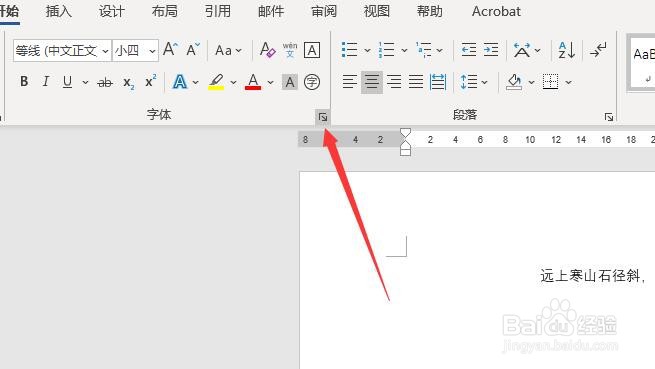This screenshot has width=655, height=369.
Task: Open the font name dropdown
Action: 105,51
